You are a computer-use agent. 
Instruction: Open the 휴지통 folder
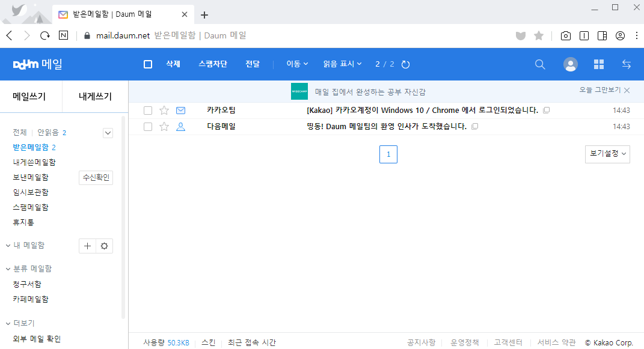23,222
